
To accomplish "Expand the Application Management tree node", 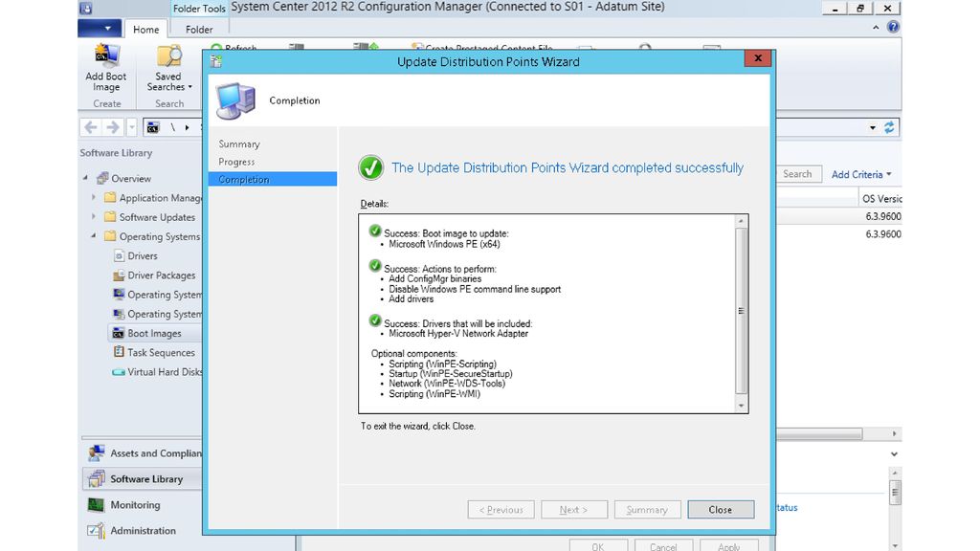I will coord(94,197).
